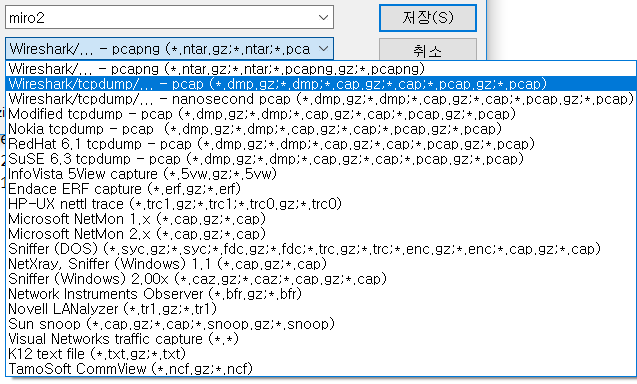The height and width of the screenshot is (384, 637).
Task: Select Novell LANalyzer format
Action: (x=321, y=309)
